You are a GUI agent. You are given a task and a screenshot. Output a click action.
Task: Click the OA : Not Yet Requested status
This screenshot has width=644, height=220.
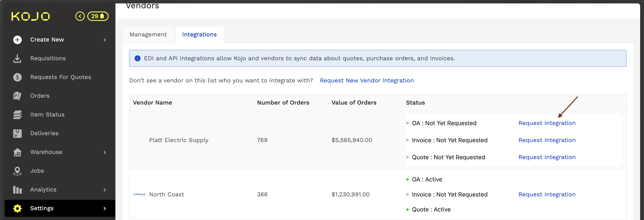[x=444, y=123]
